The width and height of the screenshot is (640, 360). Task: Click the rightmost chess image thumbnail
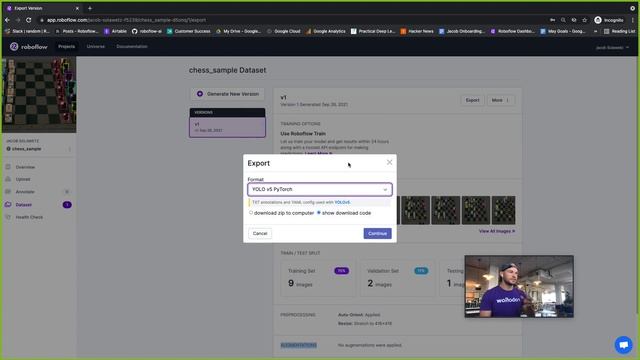(503, 210)
